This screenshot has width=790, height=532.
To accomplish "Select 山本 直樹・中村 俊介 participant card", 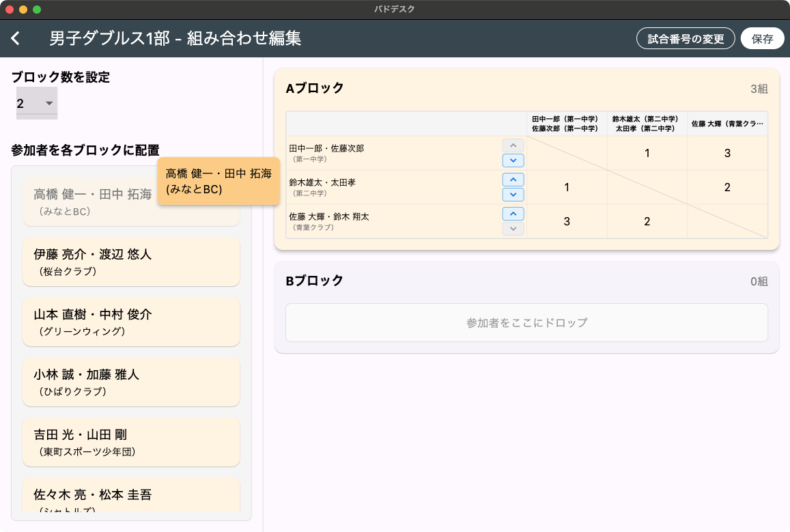I will pyautogui.click(x=131, y=322).
